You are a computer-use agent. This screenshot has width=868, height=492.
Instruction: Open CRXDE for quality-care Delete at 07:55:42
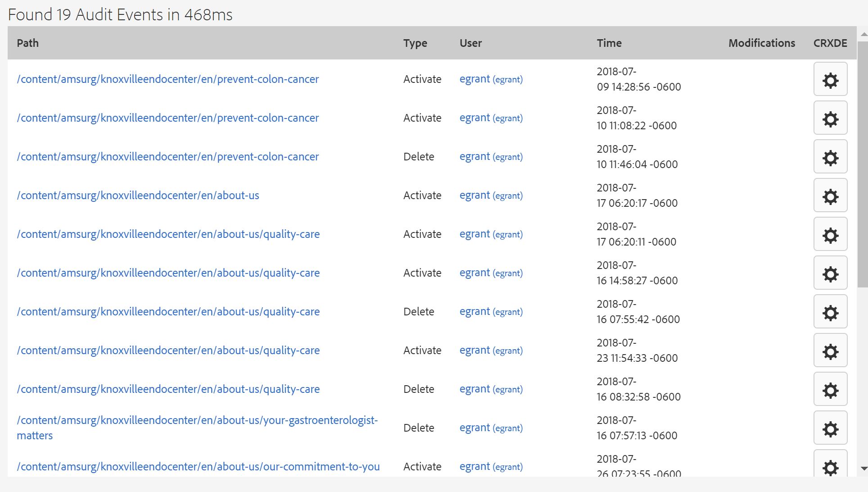coord(831,312)
